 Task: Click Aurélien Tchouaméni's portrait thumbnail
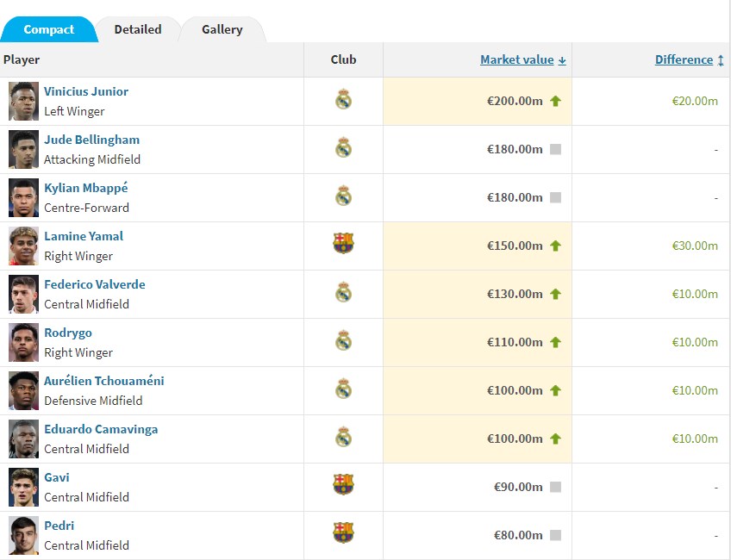pyautogui.click(x=24, y=390)
